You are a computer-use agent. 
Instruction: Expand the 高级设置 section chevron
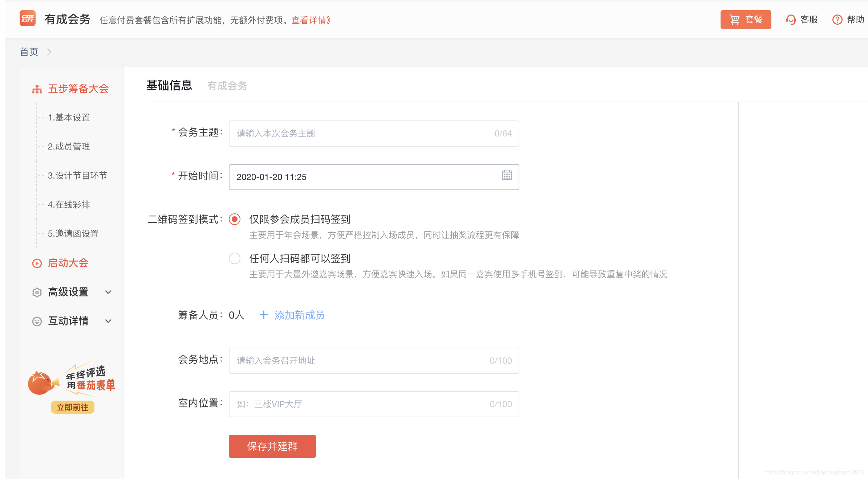tap(108, 292)
